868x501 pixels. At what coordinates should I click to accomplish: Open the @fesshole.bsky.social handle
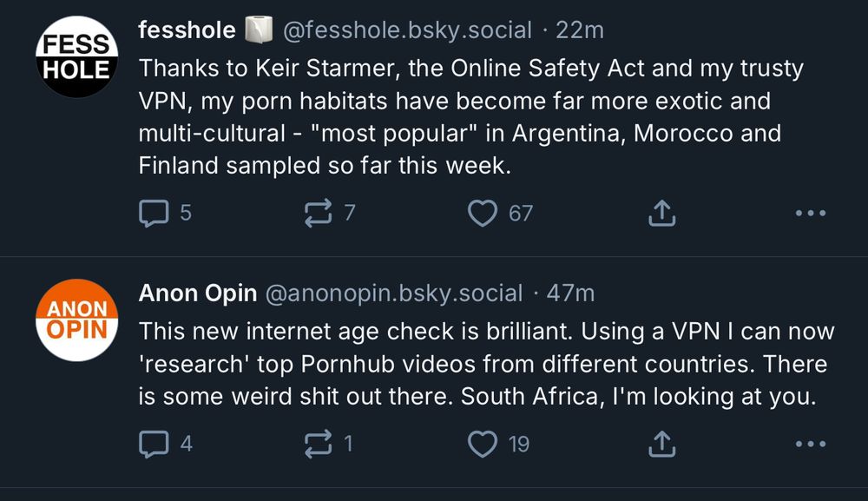click(x=407, y=30)
